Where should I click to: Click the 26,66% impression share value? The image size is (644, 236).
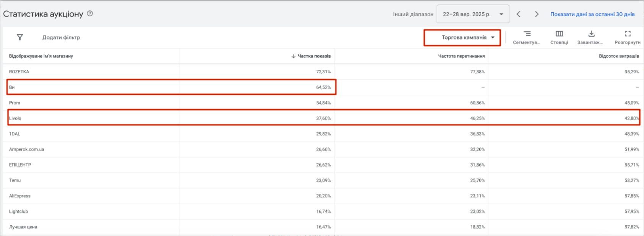coord(323,149)
